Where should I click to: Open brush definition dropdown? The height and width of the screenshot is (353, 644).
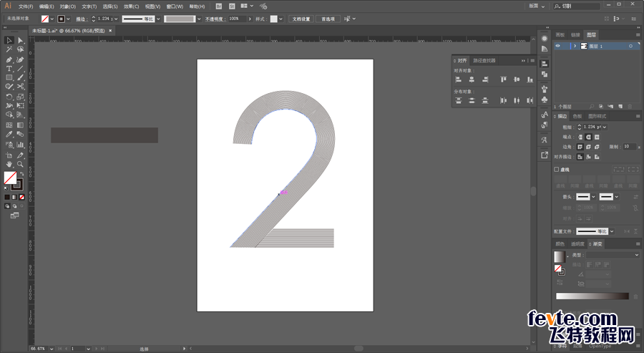click(x=199, y=19)
